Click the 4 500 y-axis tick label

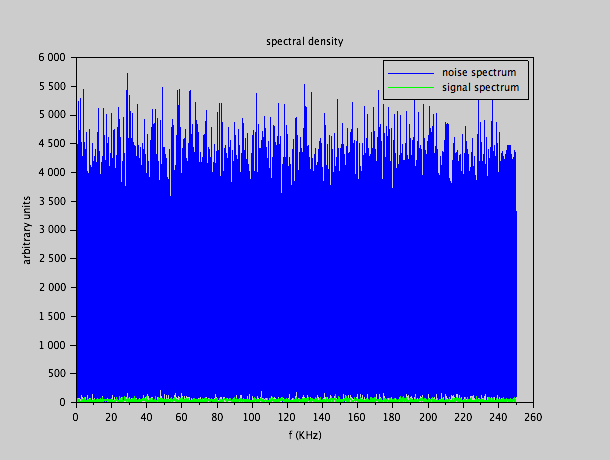point(51,144)
